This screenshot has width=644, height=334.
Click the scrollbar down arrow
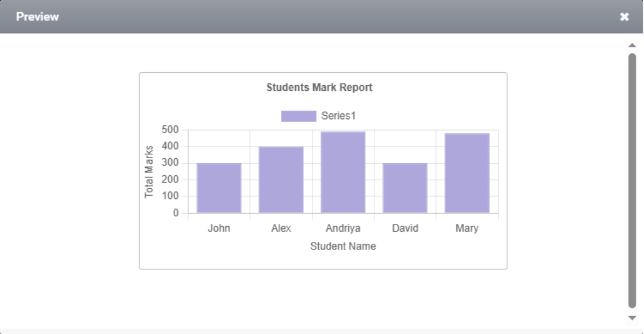point(632,317)
